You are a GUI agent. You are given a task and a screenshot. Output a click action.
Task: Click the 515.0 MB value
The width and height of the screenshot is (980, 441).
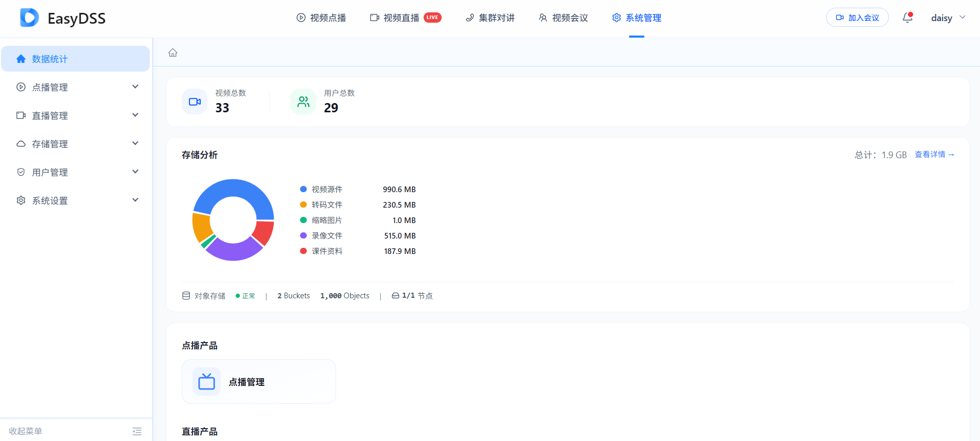[x=400, y=236]
